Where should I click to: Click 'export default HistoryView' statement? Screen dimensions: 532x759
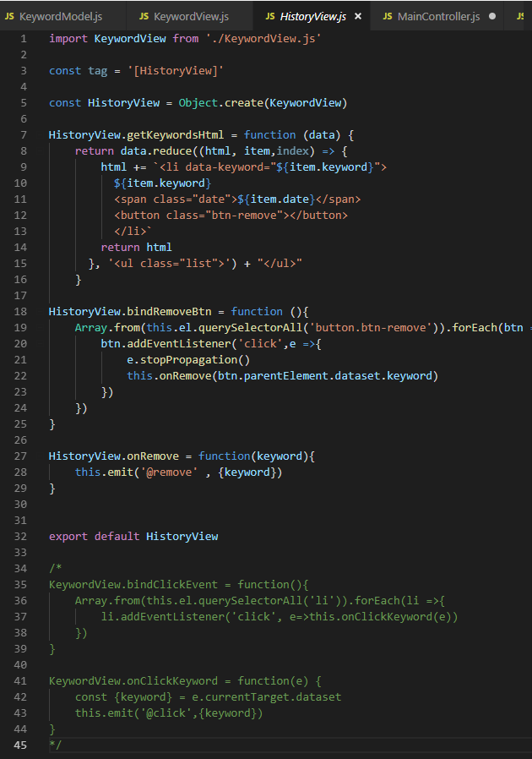[x=133, y=537]
